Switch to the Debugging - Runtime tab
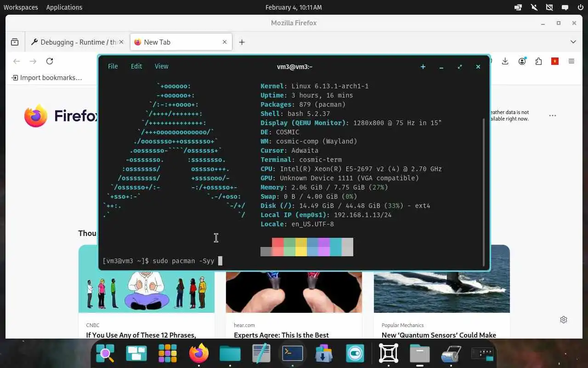This screenshot has height=368, width=588. 77,42
